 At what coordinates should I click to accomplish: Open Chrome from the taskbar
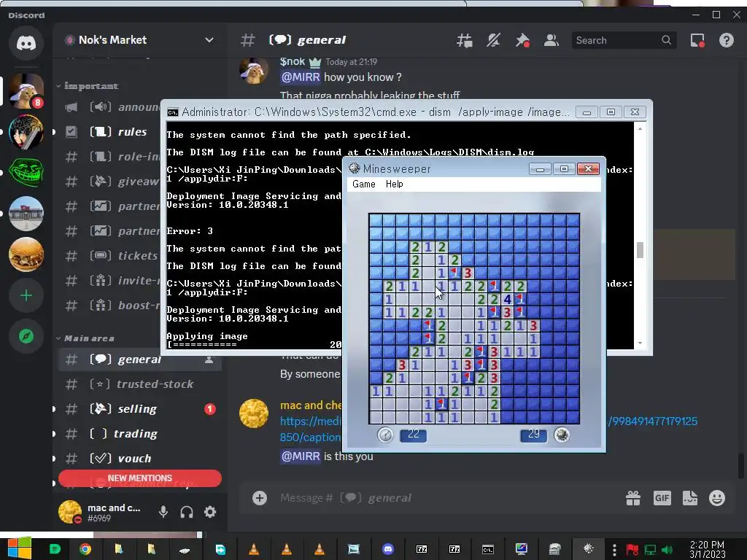pos(85,549)
